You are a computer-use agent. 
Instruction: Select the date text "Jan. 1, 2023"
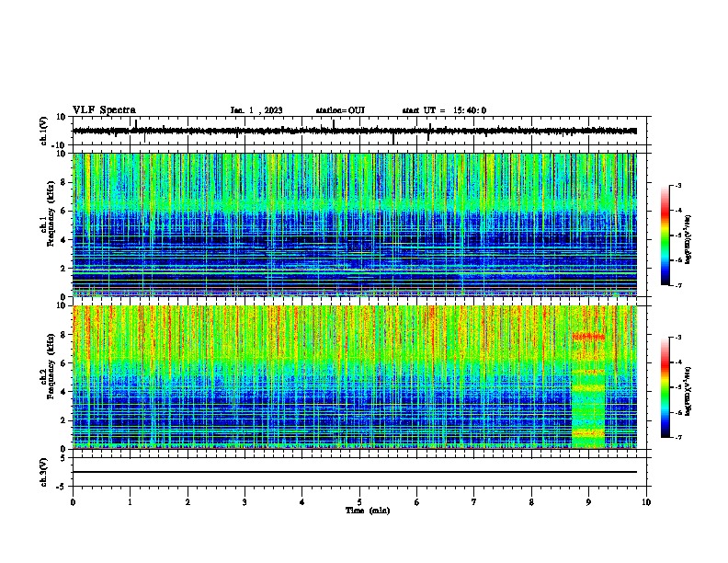[x=256, y=110]
